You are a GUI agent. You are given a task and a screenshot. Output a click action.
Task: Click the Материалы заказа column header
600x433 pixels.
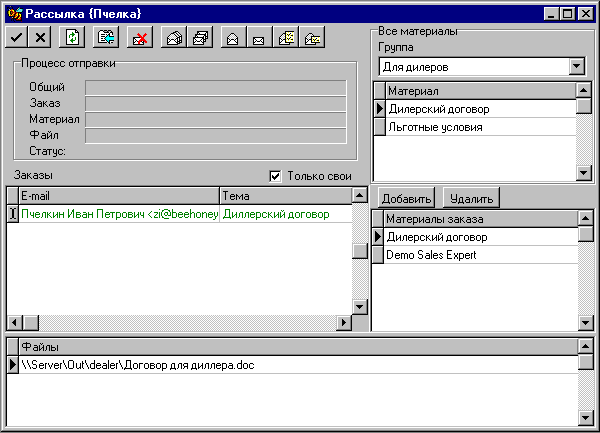pos(481,219)
